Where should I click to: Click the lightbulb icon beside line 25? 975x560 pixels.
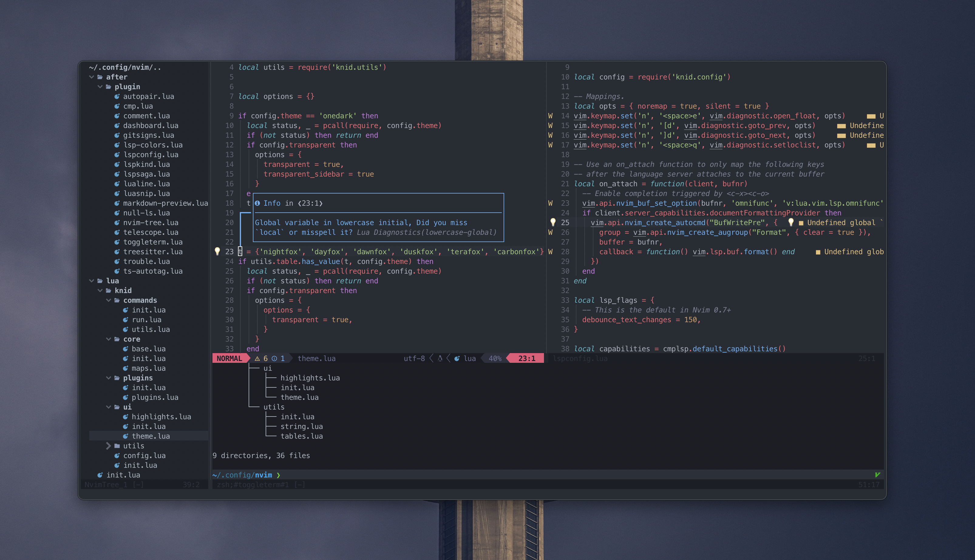(553, 222)
